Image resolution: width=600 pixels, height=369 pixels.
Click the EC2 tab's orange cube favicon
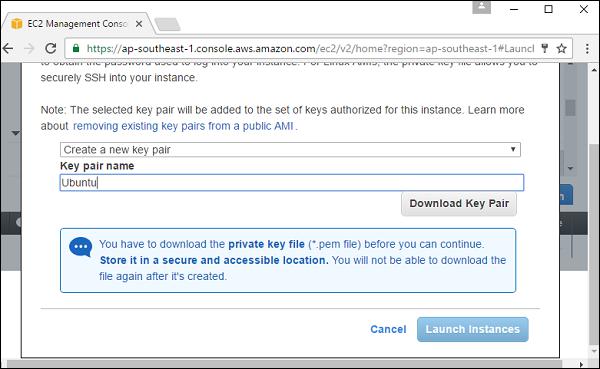click(x=16, y=24)
